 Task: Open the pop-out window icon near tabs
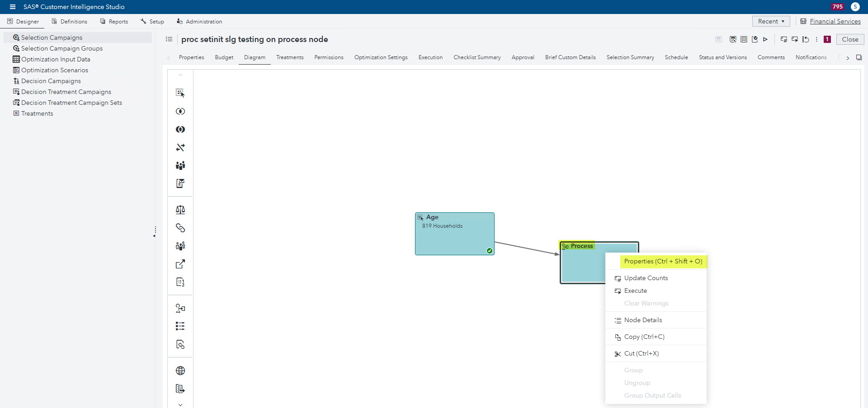[859, 57]
